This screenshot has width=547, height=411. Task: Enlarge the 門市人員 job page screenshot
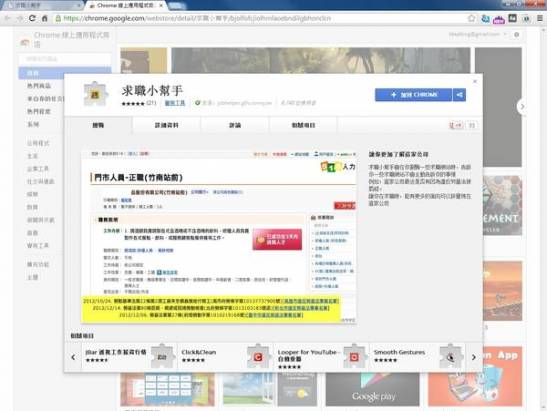point(219,237)
